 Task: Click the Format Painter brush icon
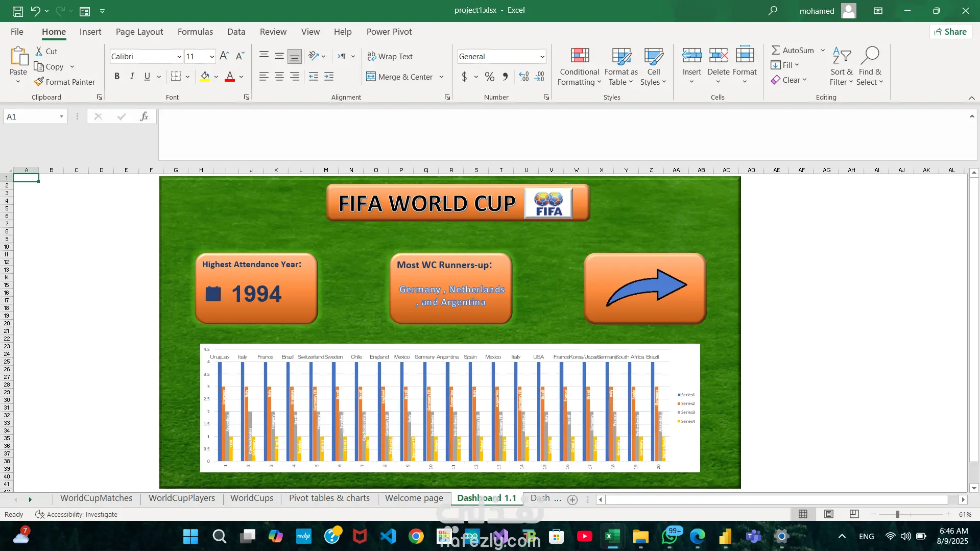[39, 82]
